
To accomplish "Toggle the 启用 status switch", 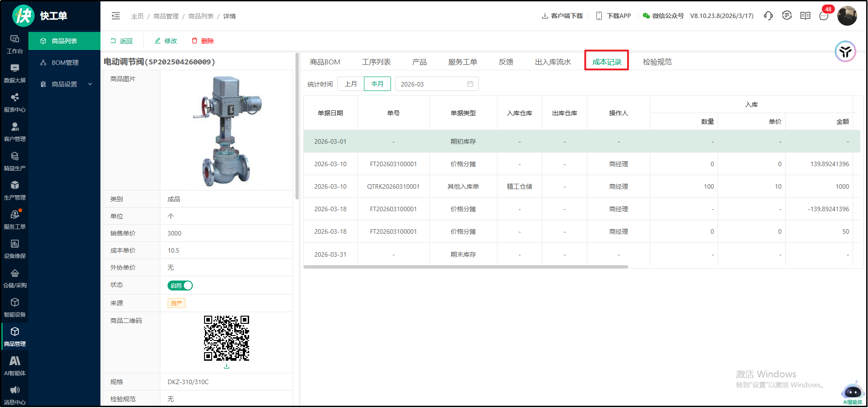I will coord(180,286).
